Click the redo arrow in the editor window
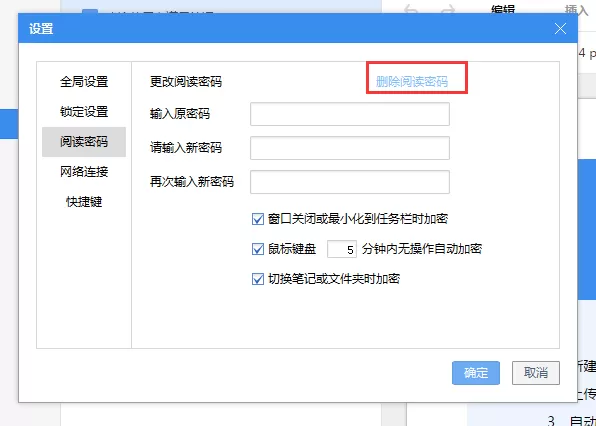 click(448, 9)
